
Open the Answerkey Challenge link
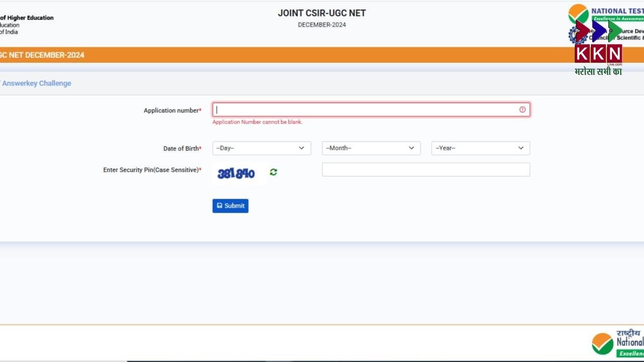tap(36, 83)
